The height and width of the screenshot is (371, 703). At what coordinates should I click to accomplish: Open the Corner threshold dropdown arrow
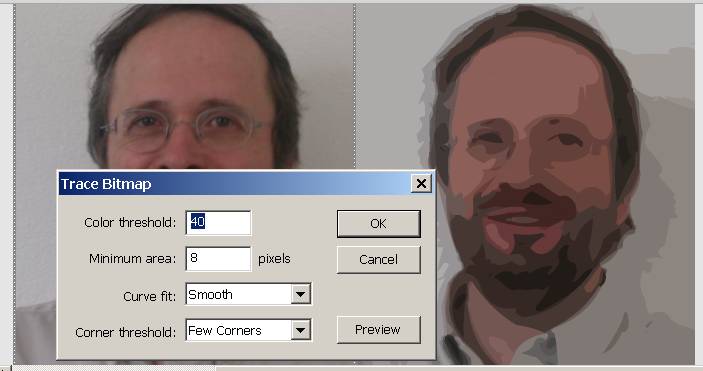coord(300,331)
